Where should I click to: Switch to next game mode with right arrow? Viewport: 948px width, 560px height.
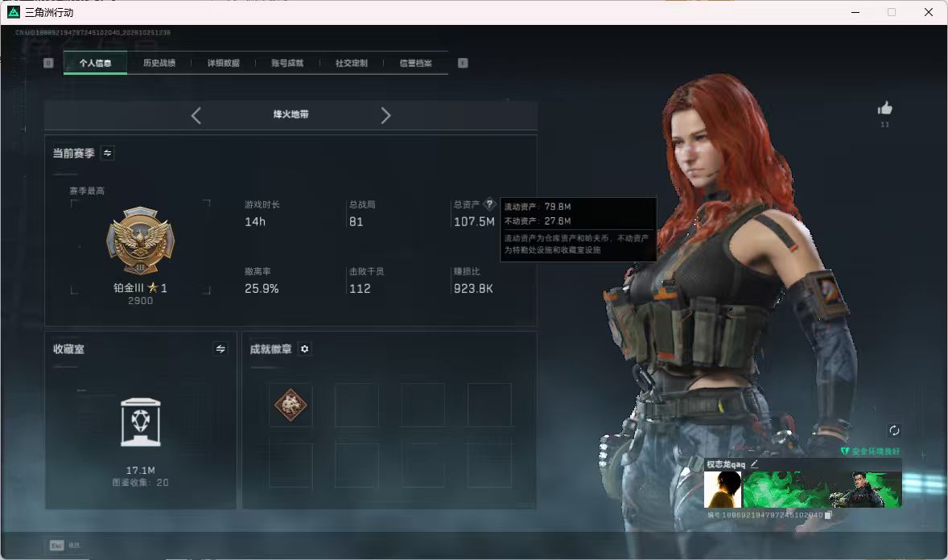coord(385,116)
